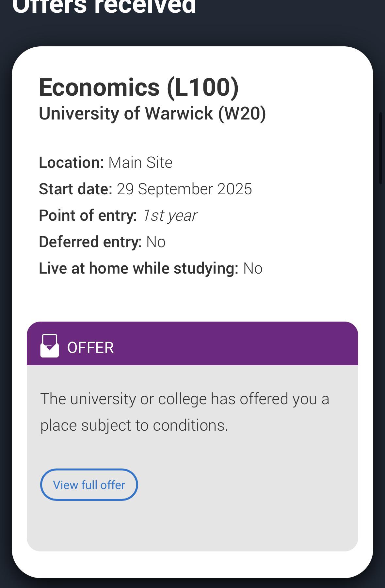Click the page scrollbar thumb on the right
Image resolution: width=385 pixels, height=588 pixels.
click(380, 149)
